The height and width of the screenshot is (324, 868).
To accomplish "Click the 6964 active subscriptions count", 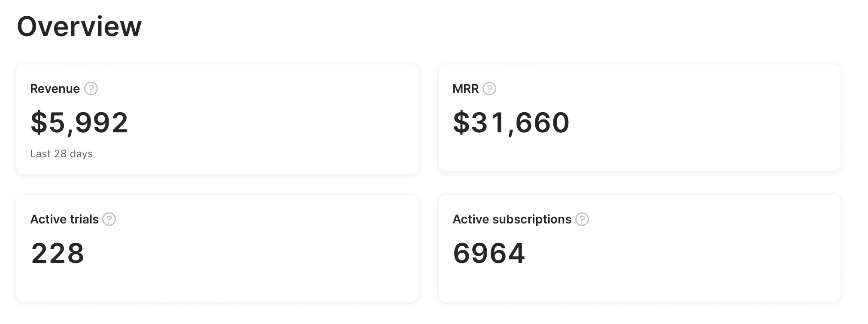I will (489, 253).
